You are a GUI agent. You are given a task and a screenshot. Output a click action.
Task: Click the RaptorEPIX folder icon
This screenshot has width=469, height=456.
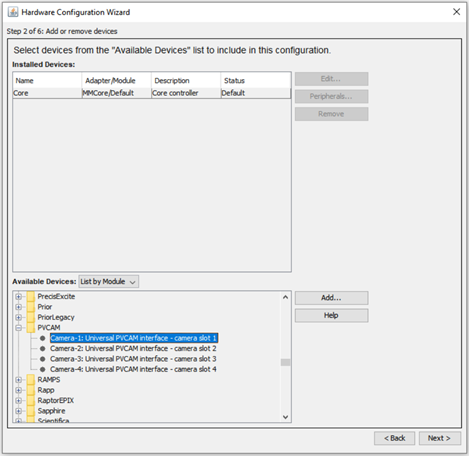[x=31, y=401]
